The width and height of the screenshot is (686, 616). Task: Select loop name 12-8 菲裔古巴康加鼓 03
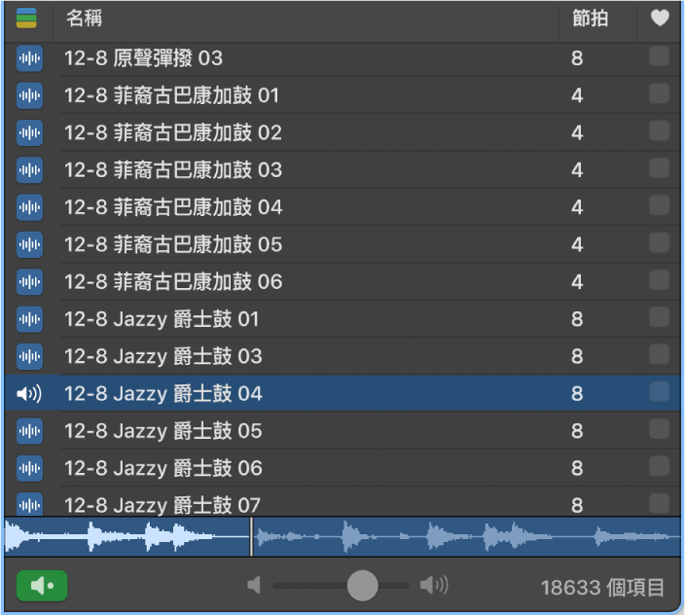(173, 169)
